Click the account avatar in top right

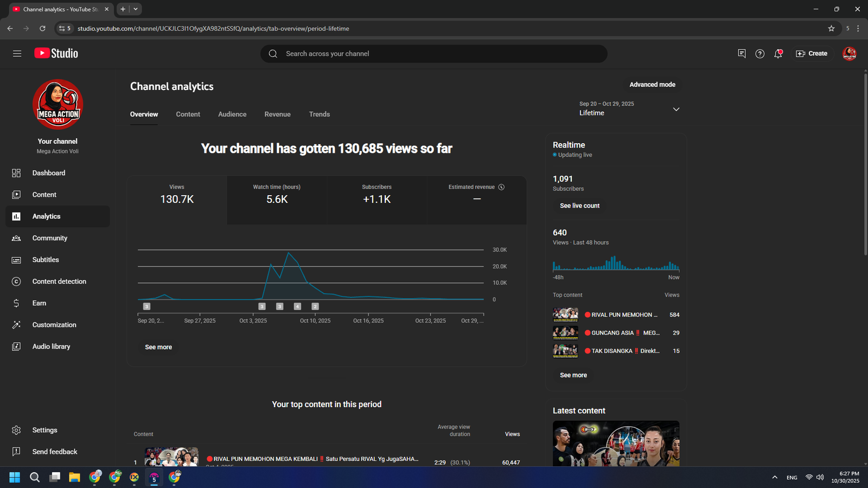849,54
